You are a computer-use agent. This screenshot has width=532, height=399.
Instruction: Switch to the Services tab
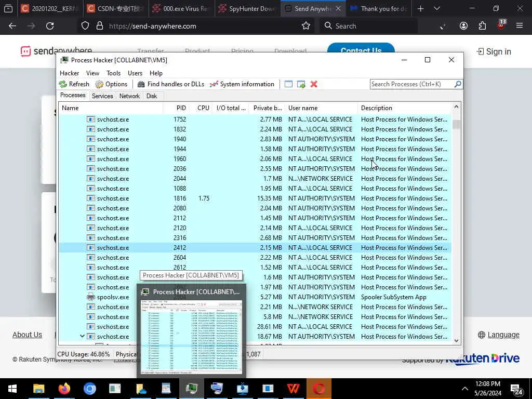tap(102, 96)
